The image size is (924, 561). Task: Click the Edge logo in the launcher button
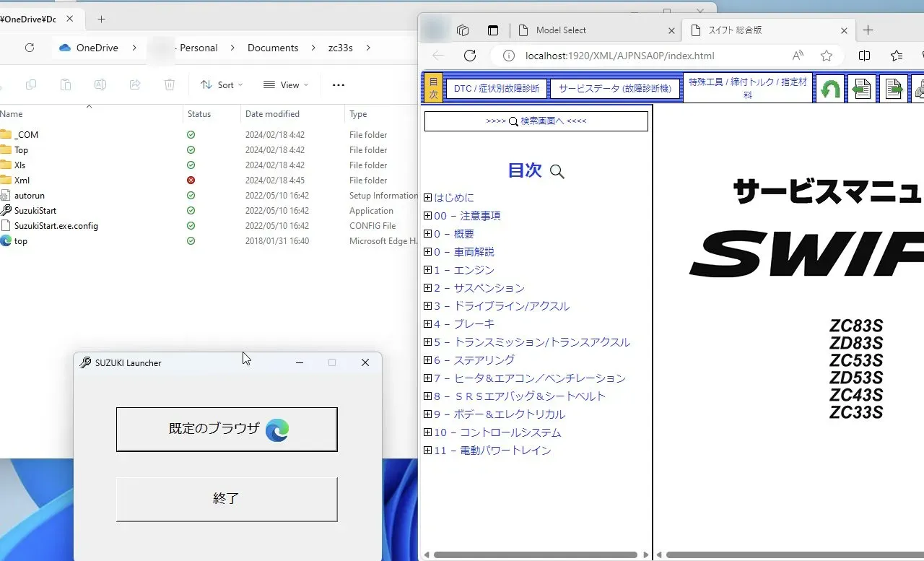[277, 430]
